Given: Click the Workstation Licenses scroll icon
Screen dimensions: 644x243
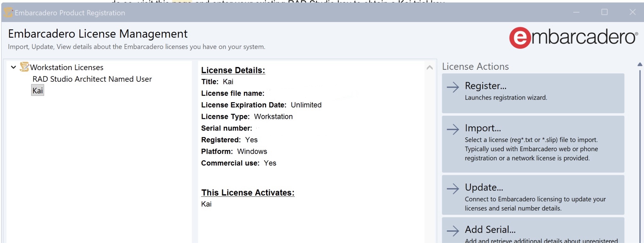Looking at the screenshot, I should pyautogui.click(x=24, y=67).
